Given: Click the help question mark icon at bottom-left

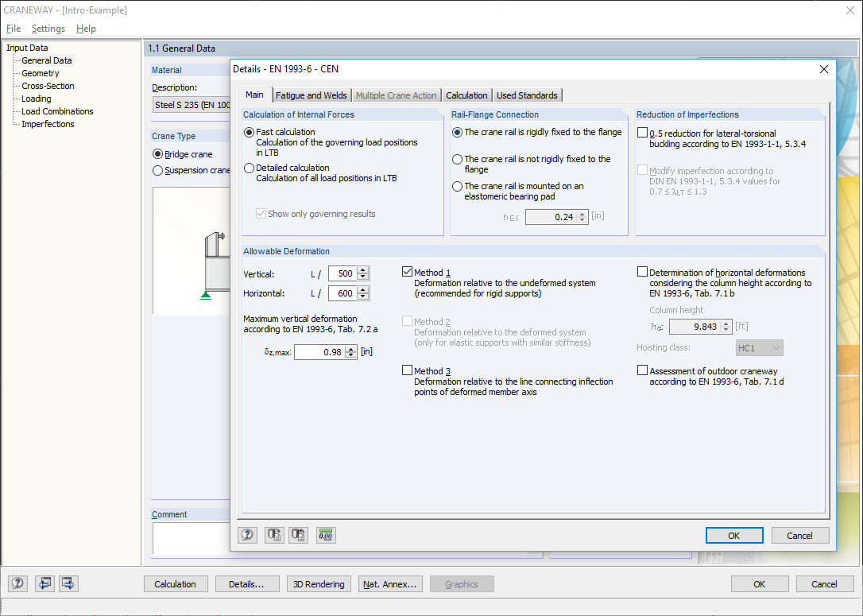Looking at the screenshot, I should [17, 583].
